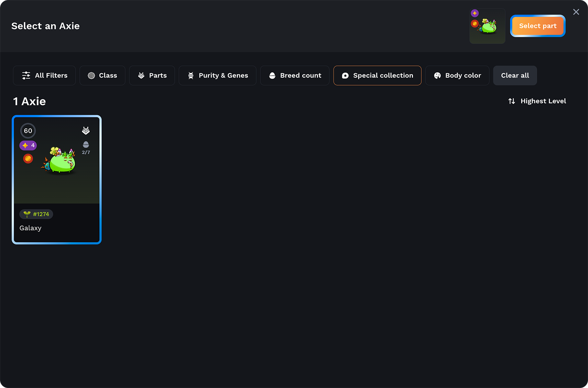Click the selected Axie preview thumbnail in header

[487, 26]
